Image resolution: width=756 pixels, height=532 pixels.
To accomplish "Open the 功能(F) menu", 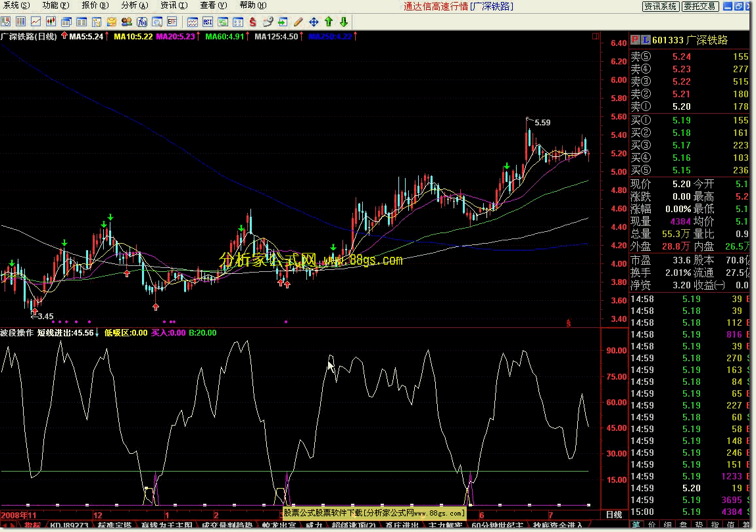I will coord(55,5).
